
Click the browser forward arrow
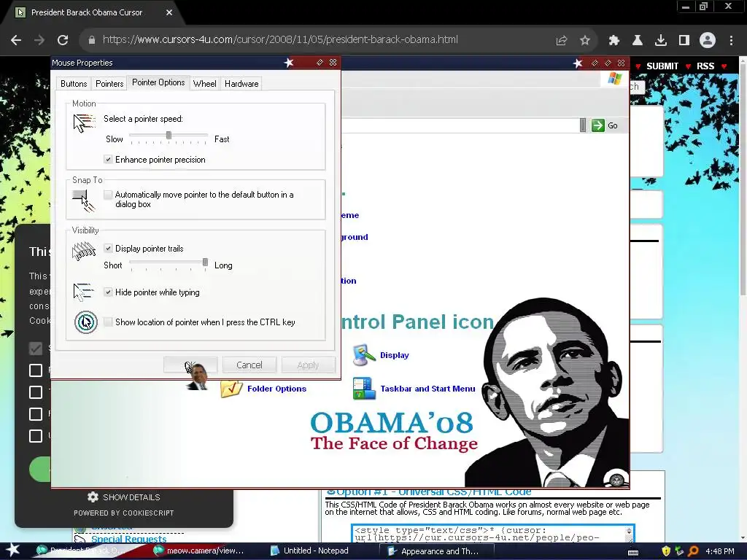[39, 40]
